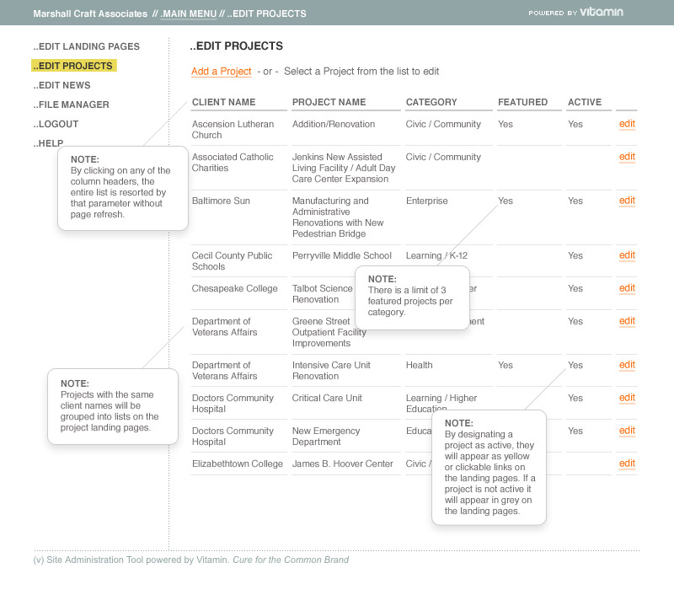Sort list by Client Name header
The image size is (674, 616).
pyautogui.click(x=223, y=102)
